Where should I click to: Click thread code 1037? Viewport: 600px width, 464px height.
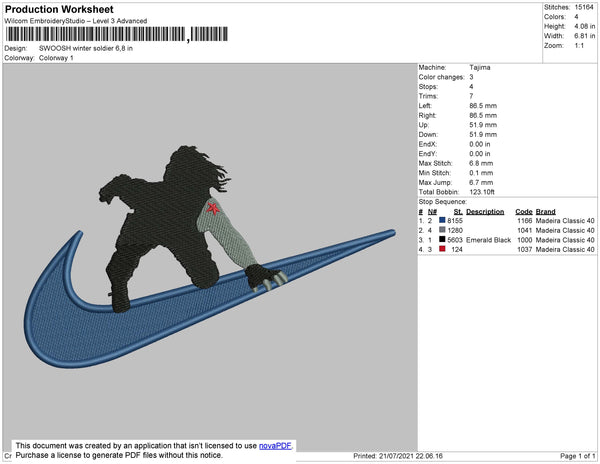(525, 249)
